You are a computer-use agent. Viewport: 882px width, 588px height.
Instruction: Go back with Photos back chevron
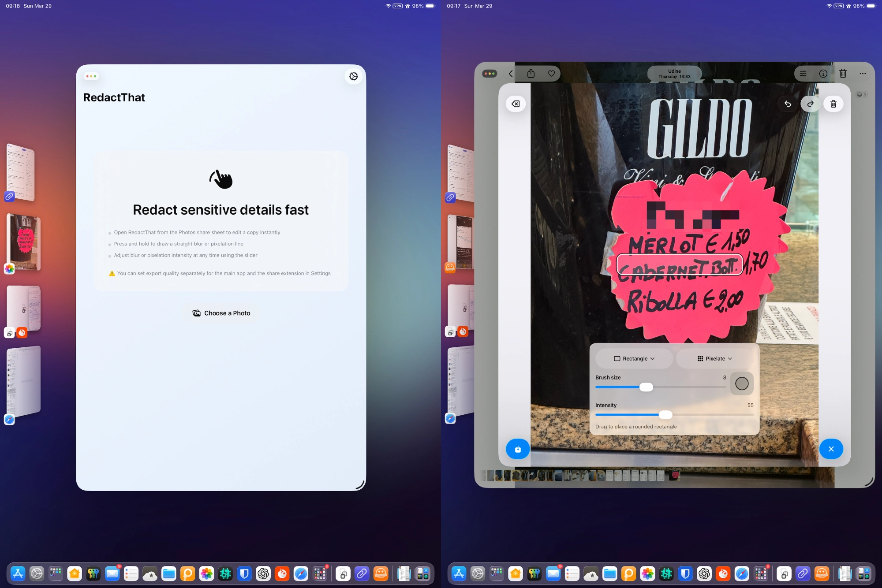(511, 74)
